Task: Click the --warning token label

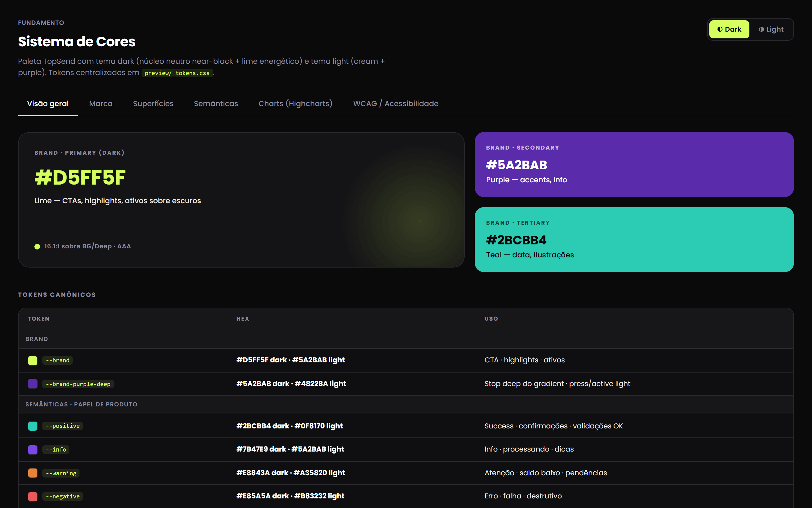Action: pyautogui.click(x=61, y=473)
